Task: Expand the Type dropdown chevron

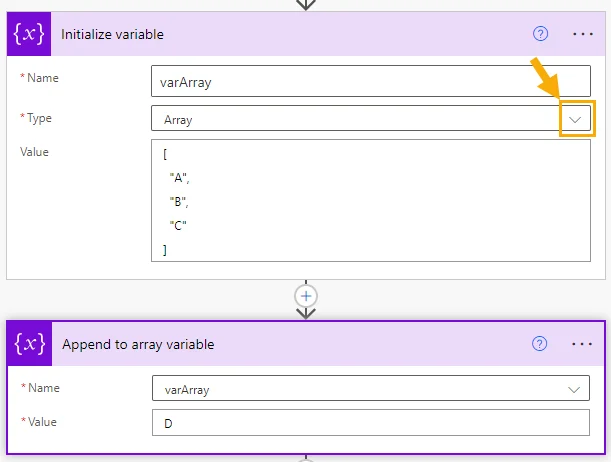Action: point(576,119)
